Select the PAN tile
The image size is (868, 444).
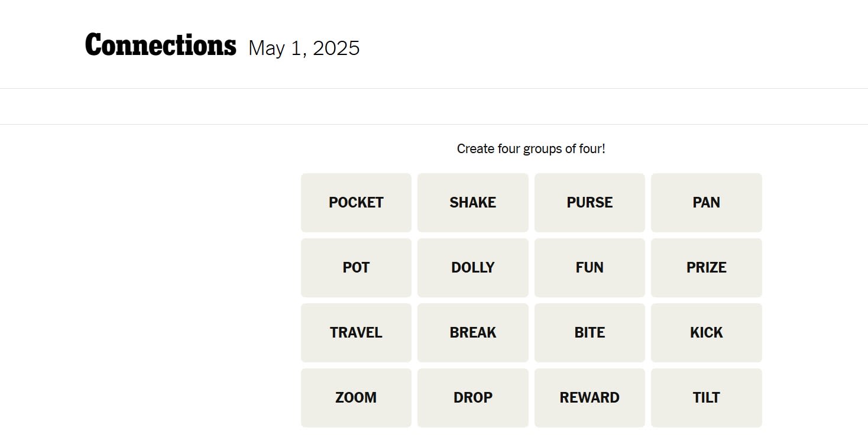706,202
